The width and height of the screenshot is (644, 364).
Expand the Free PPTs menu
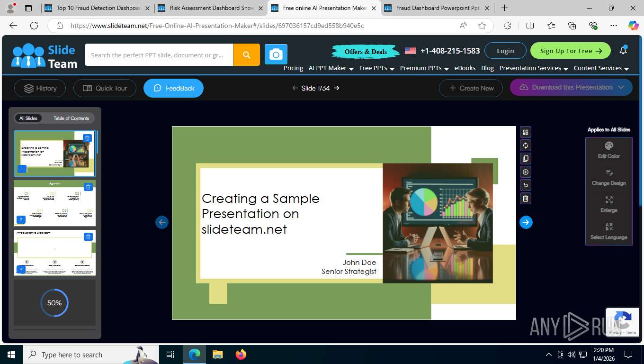[x=377, y=68]
